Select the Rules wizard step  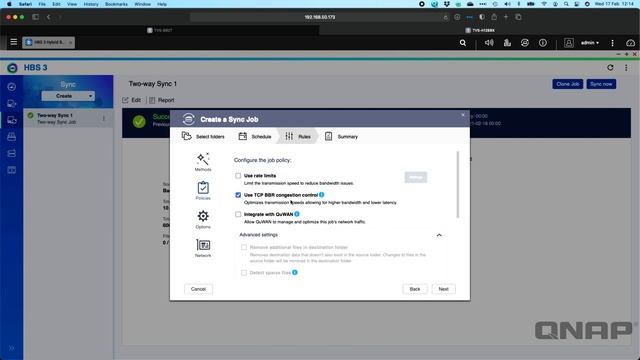298,136
